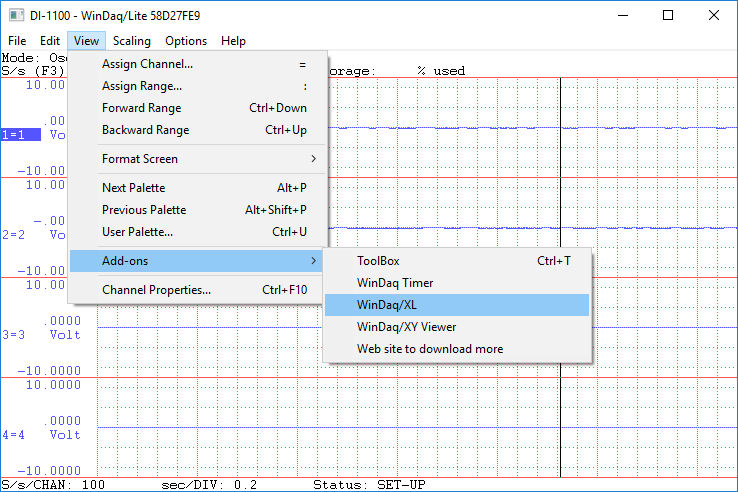Select channel 2=2 label

pos(14,234)
